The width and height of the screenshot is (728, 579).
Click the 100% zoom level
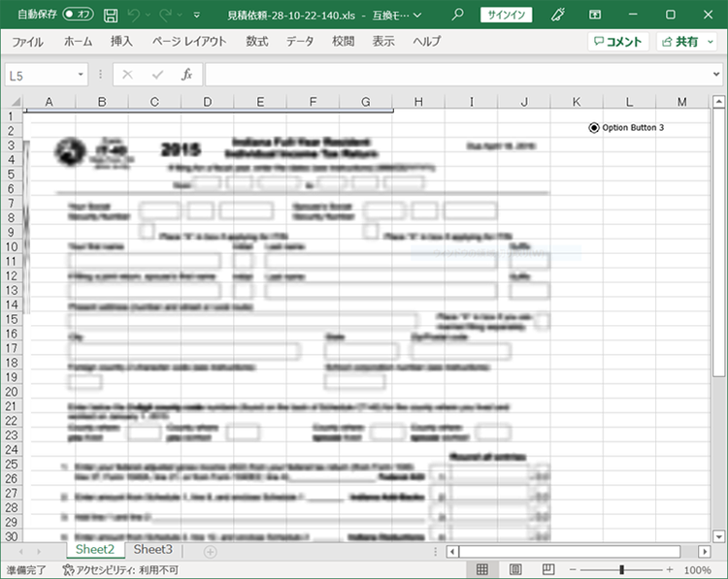697,570
